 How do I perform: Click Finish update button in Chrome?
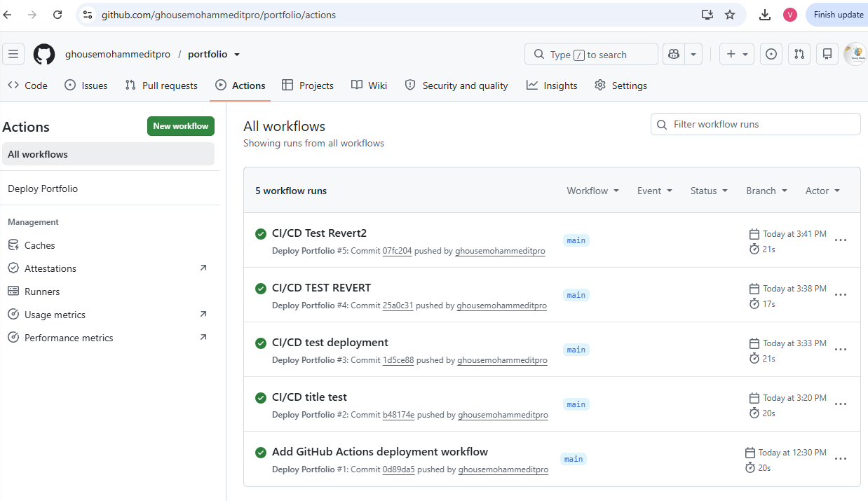(x=837, y=15)
